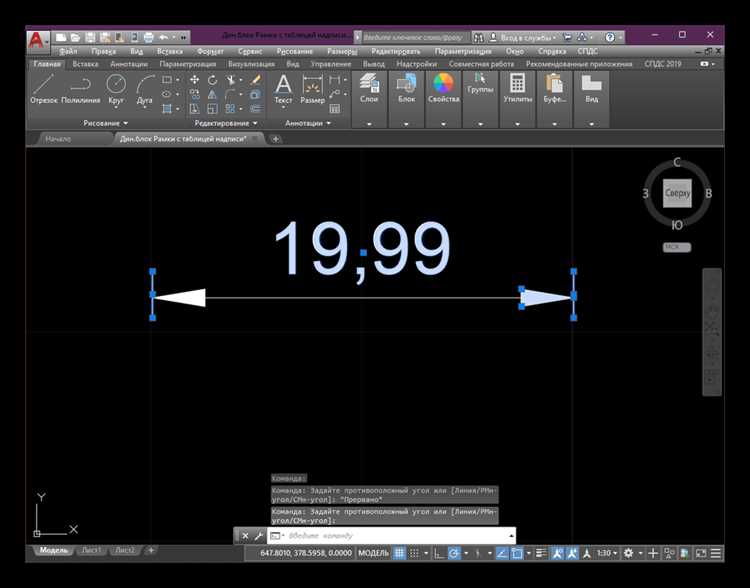Switch to the Вставка ribbon tab
This screenshot has height=588, width=750.
(85, 64)
